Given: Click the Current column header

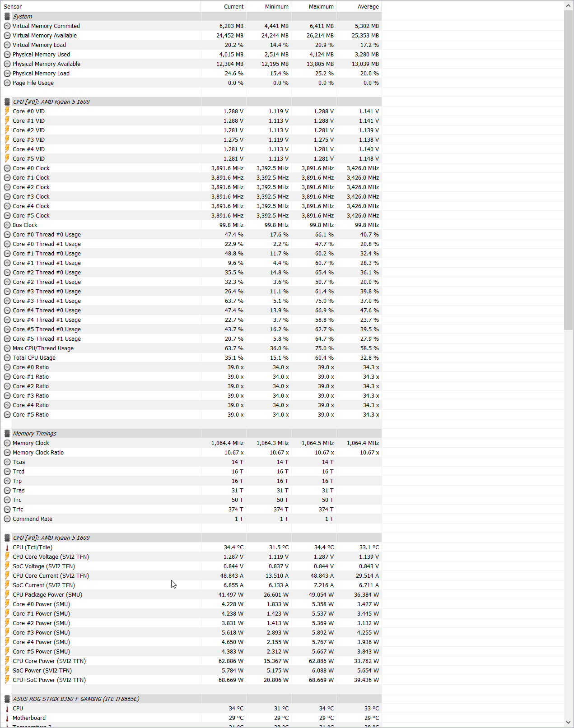Looking at the screenshot, I should pyautogui.click(x=233, y=7).
